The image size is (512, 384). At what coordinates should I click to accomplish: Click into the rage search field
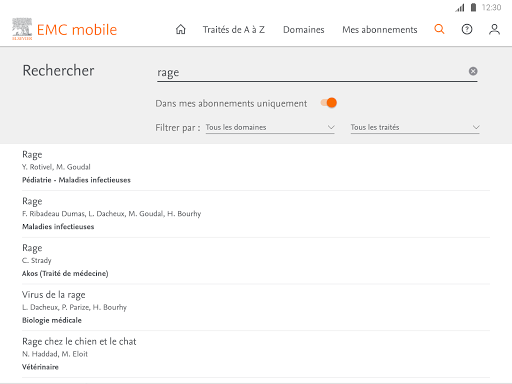pos(312,72)
